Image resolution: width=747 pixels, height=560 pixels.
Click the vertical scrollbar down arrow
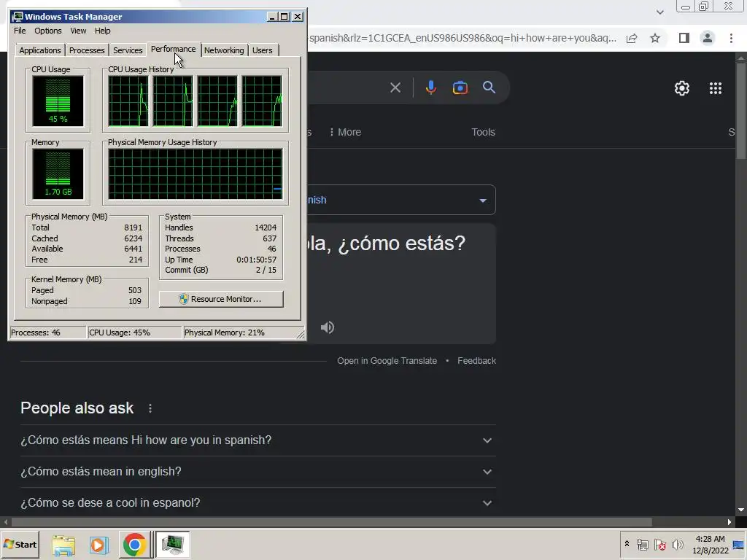[x=741, y=510]
